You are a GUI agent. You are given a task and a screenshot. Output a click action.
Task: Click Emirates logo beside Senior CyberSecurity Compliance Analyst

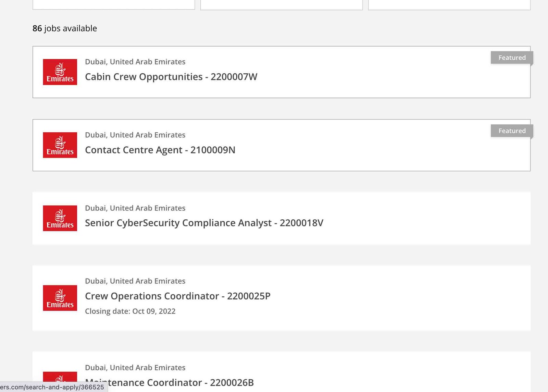(60, 218)
